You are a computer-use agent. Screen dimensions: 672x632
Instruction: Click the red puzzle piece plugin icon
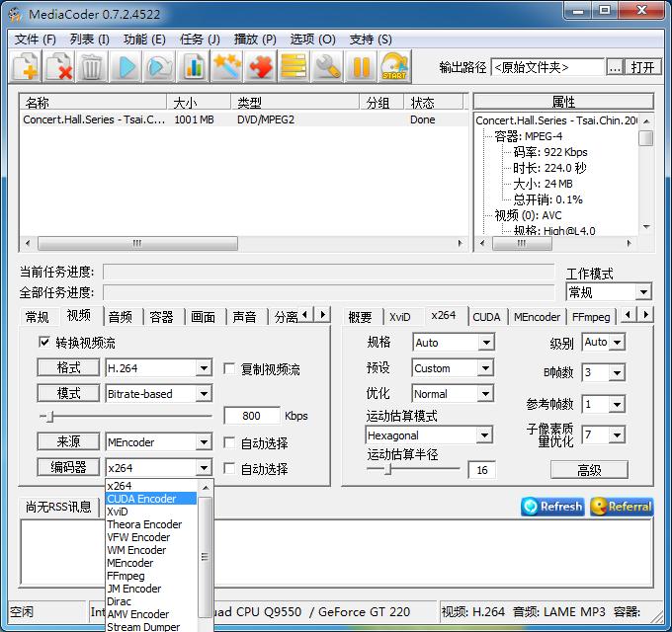261,66
